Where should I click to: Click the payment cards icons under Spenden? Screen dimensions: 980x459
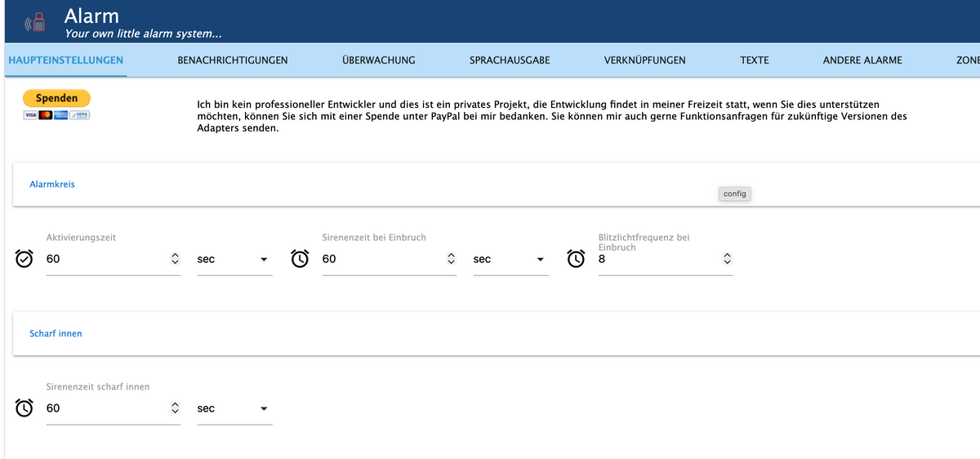[56, 115]
